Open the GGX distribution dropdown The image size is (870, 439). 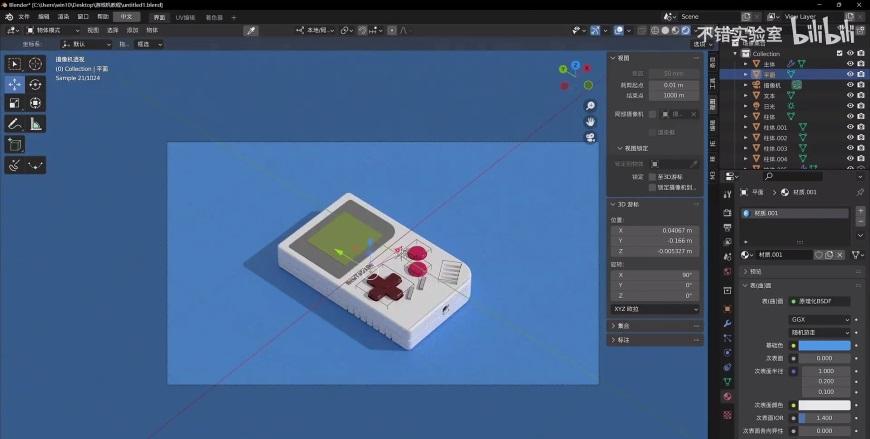(x=819, y=320)
